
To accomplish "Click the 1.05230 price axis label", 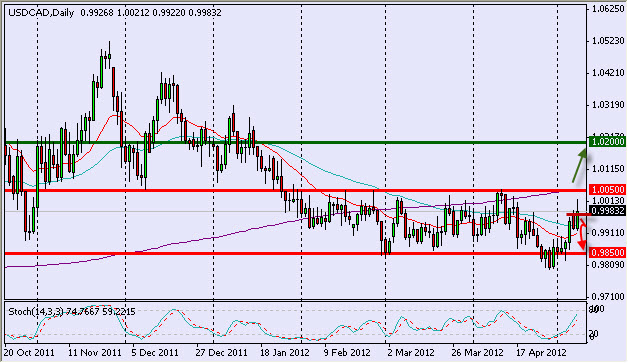I will (x=608, y=41).
